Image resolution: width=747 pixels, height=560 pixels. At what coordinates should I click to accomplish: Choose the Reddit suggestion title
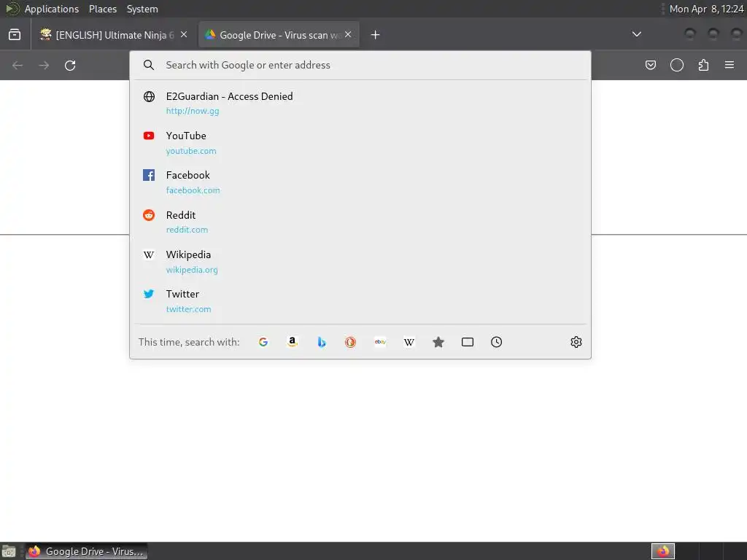click(181, 215)
